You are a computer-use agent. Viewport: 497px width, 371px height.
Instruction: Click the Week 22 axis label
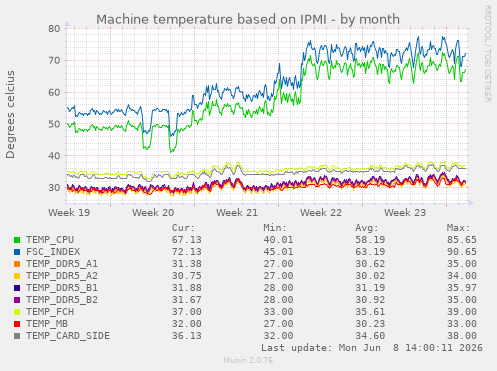click(x=321, y=213)
